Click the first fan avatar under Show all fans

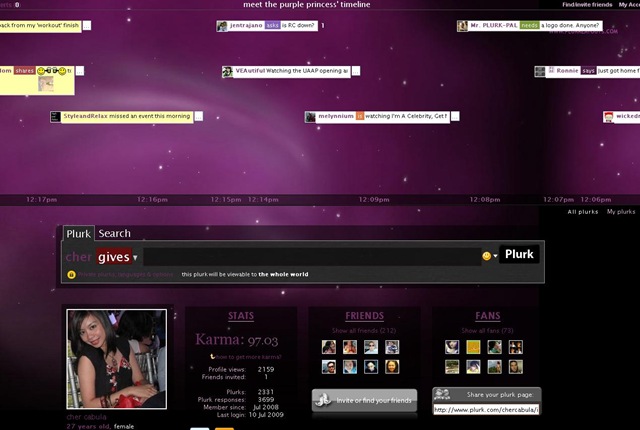pyautogui.click(x=452, y=347)
